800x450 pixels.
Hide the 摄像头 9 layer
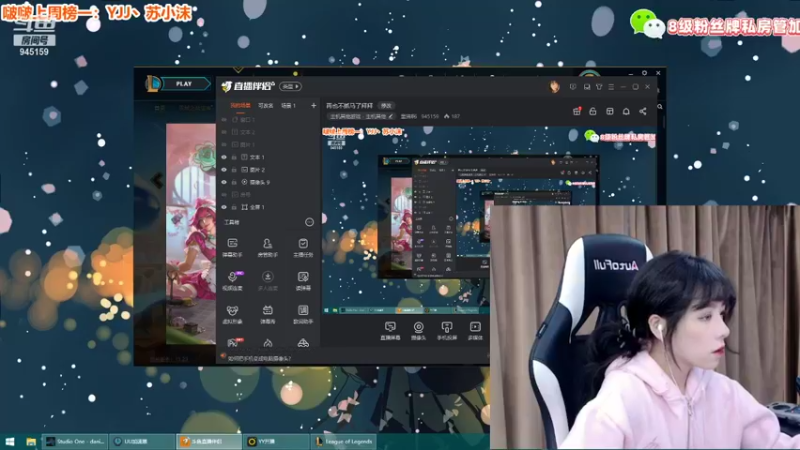[224, 182]
